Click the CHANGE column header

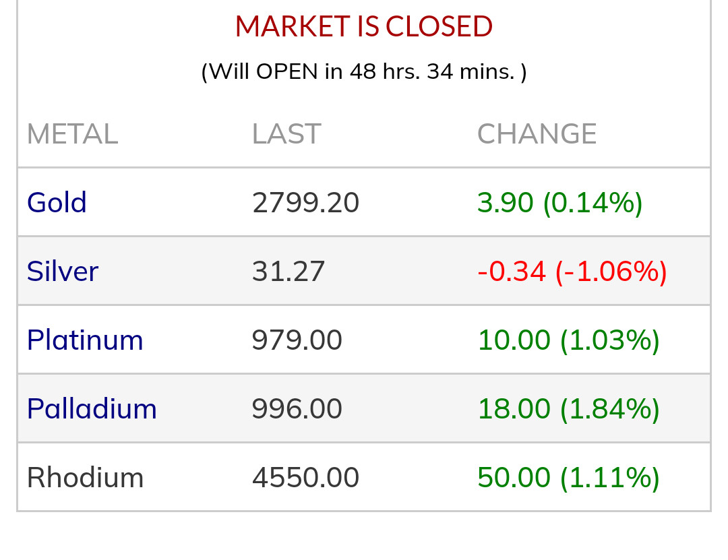[537, 134]
